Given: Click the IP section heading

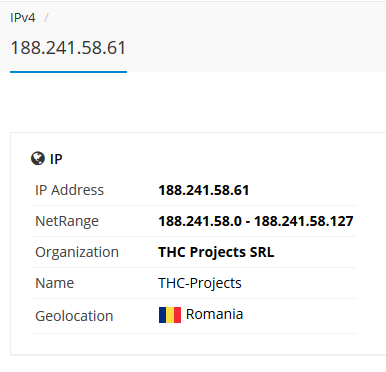Looking at the screenshot, I should tap(56, 159).
